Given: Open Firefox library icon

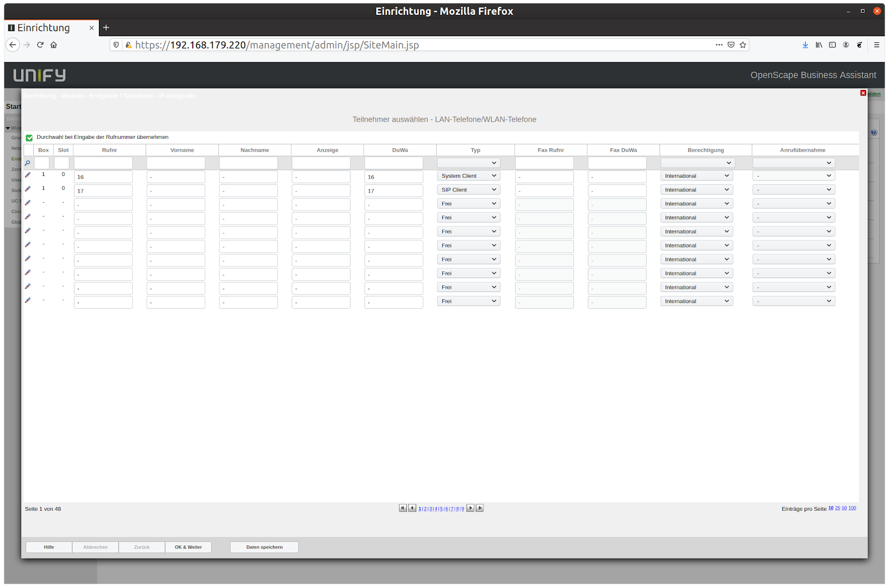Looking at the screenshot, I should tap(819, 45).
